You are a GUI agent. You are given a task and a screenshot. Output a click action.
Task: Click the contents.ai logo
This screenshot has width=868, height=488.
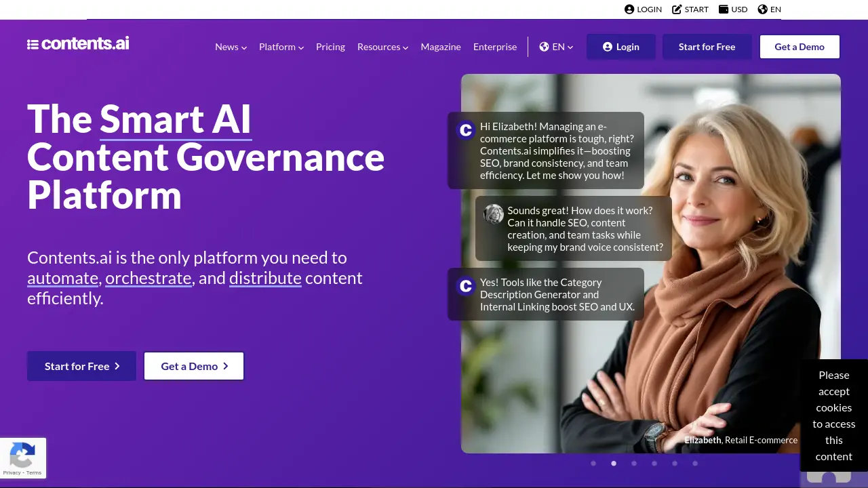coord(78,44)
